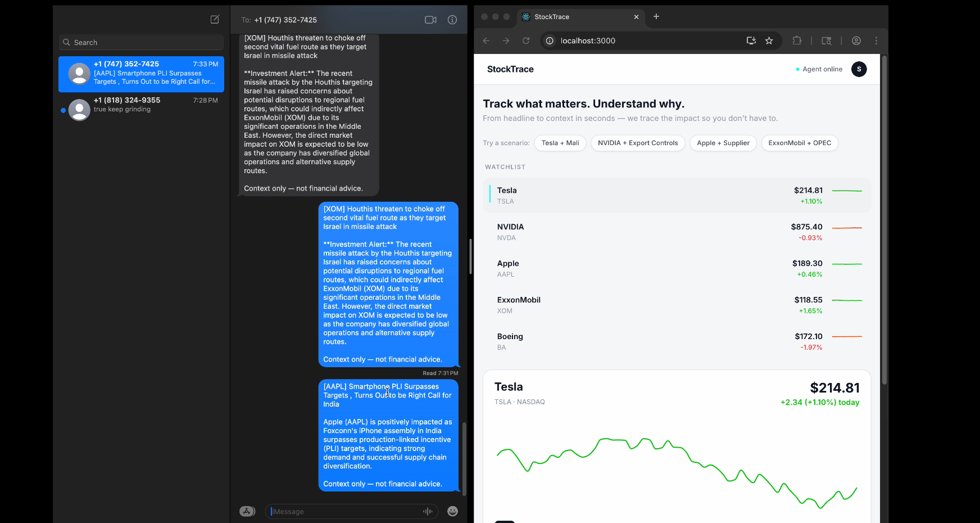Select Tesla in the watchlist
The width and height of the screenshot is (980, 523).
point(677,196)
